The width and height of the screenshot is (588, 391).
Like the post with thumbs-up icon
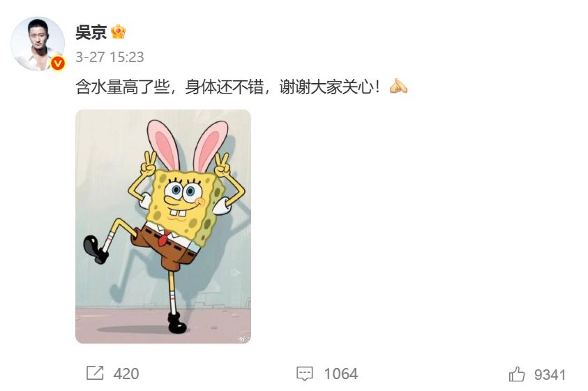tap(517, 374)
